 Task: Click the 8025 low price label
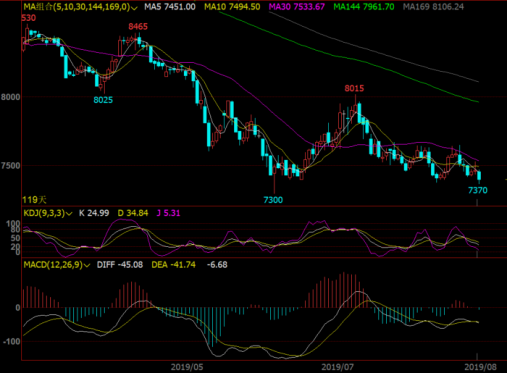[x=103, y=100]
